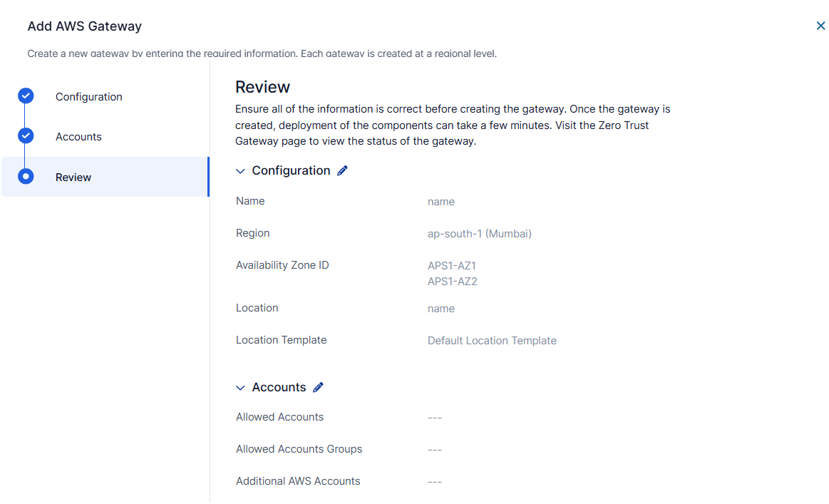Collapse the Configuration section chevron
This screenshot has height=504, width=829.
tap(240, 171)
